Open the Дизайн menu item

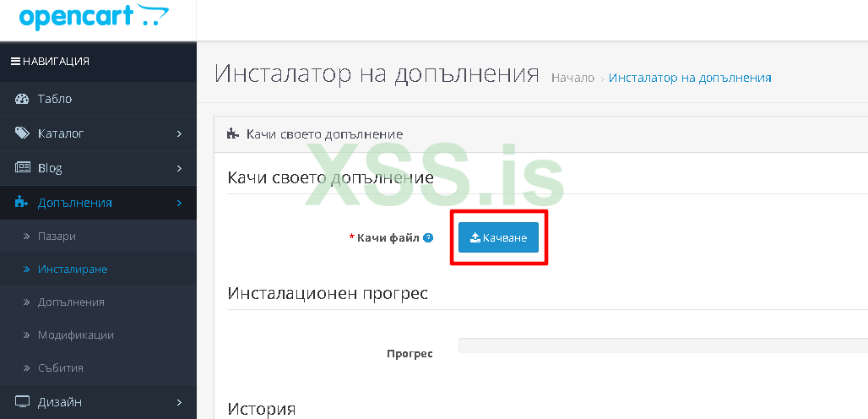pyautogui.click(x=98, y=402)
